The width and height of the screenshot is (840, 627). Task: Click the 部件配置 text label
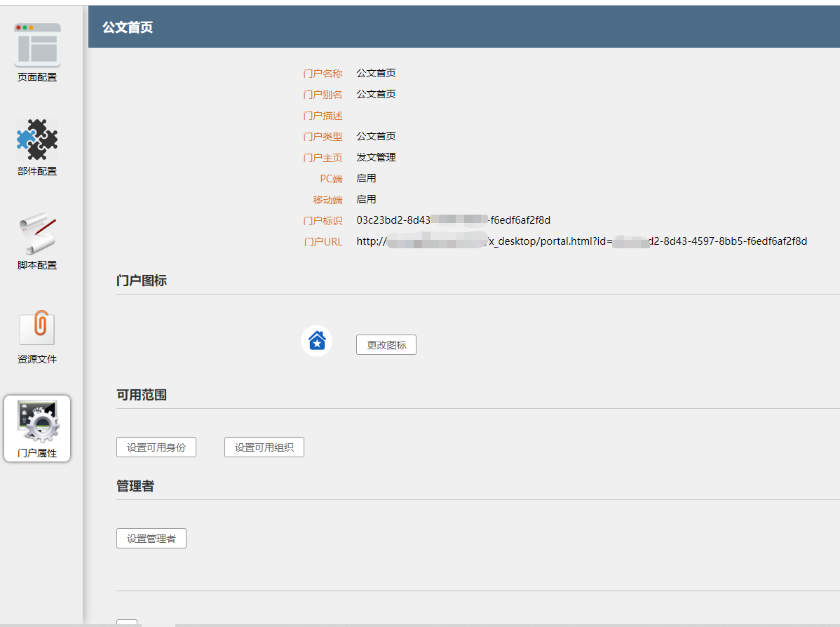click(x=37, y=171)
